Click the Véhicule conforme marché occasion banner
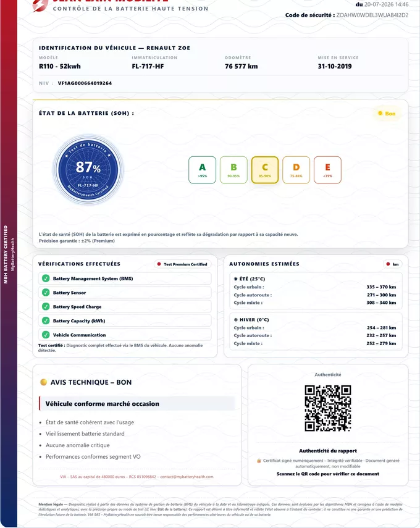This screenshot has height=528, width=420. pos(137,404)
